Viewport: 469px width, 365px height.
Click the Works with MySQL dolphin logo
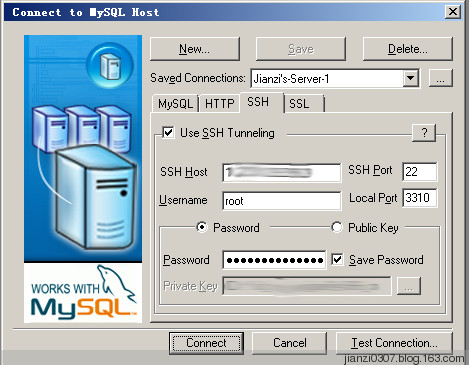point(83,293)
